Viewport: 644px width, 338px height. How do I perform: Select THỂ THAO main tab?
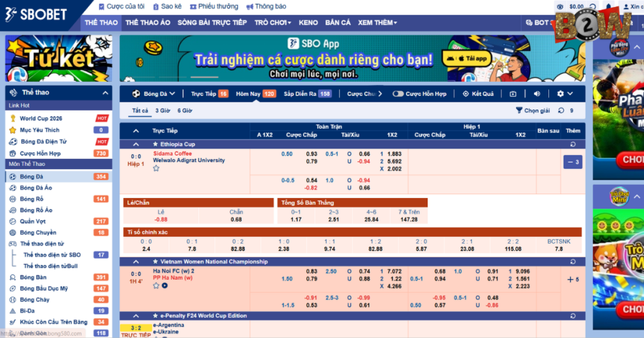pos(101,23)
